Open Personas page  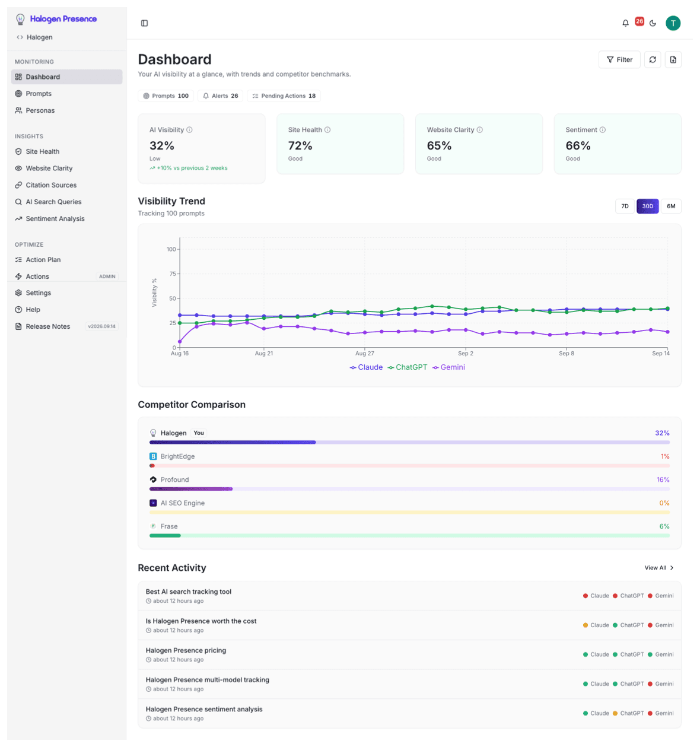[x=66, y=110]
